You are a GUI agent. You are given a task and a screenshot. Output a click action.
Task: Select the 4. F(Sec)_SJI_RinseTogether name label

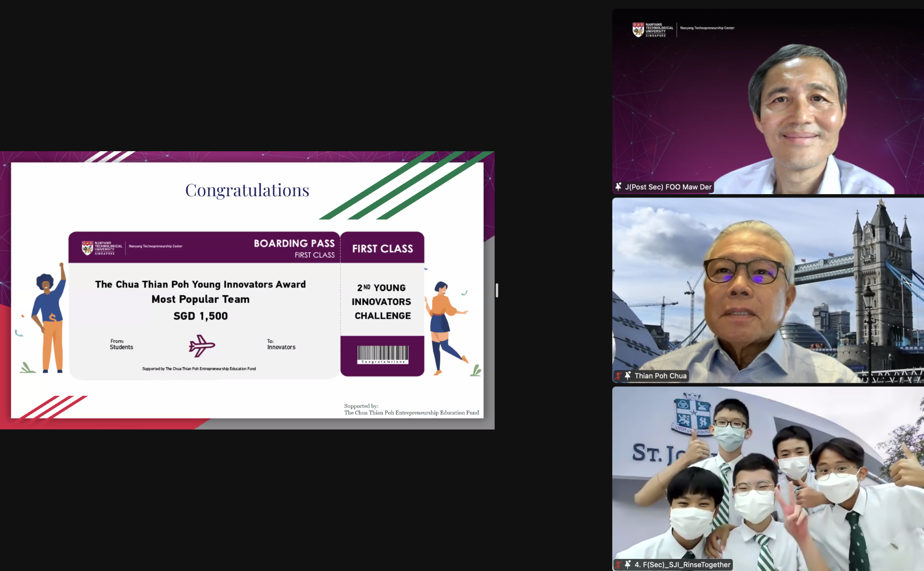[x=682, y=565]
